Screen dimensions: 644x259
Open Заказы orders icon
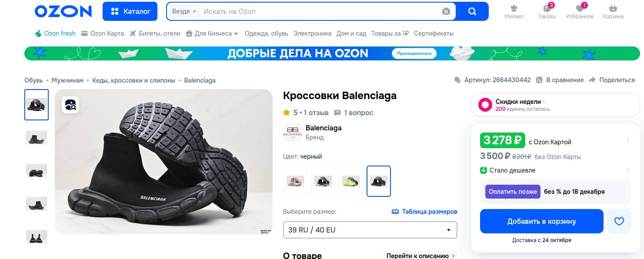pyautogui.click(x=547, y=9)
